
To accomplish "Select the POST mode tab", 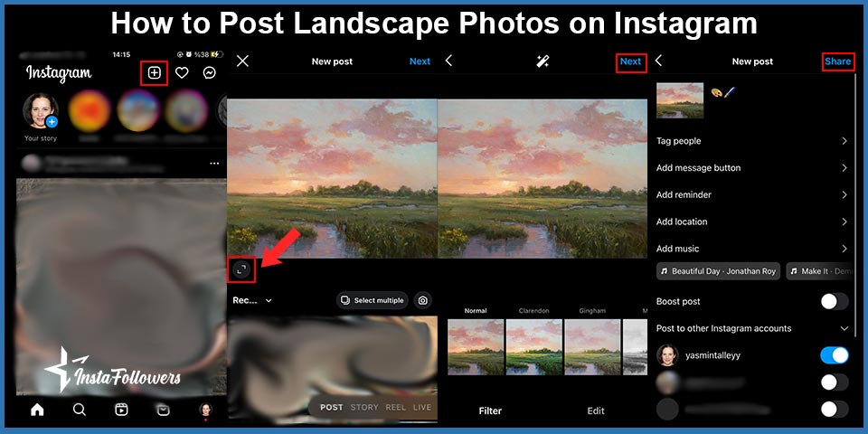I will coord(332,408).
